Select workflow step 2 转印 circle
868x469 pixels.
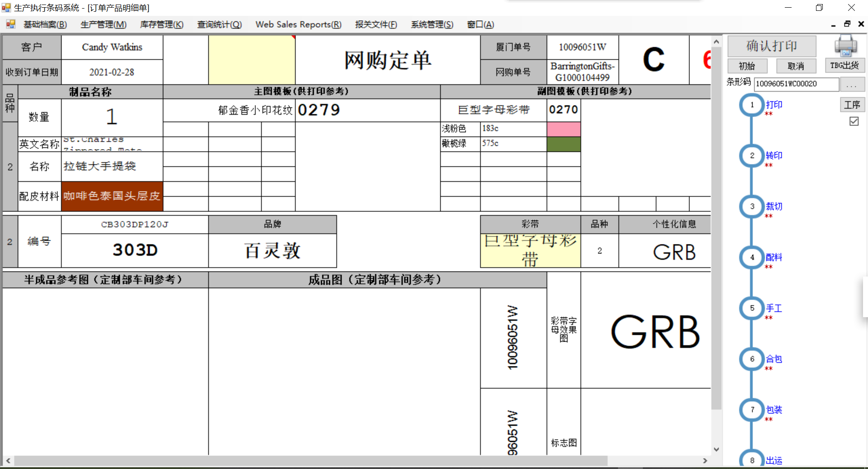751,155
